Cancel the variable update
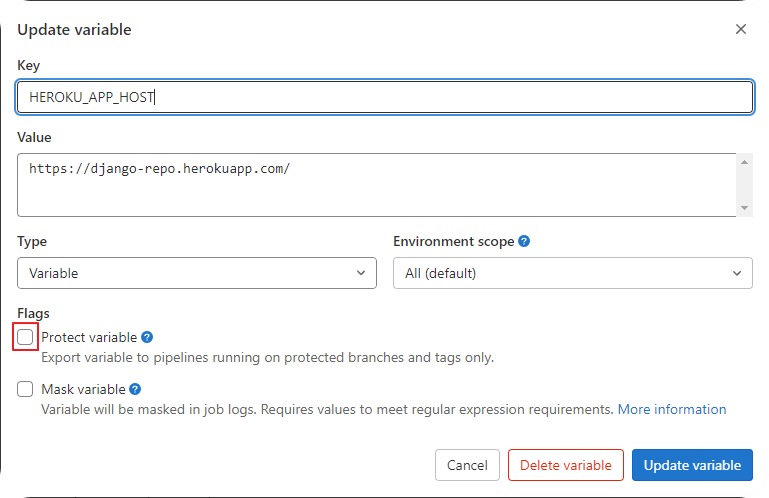This screenshot has width=769, height=498. click(467, 465)
